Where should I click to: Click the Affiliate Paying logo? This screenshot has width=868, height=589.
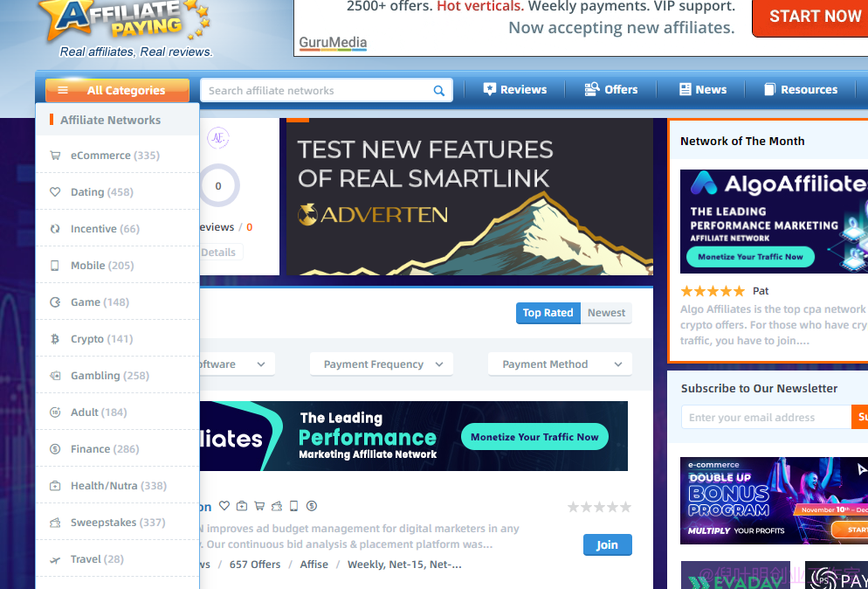[128, 30]
